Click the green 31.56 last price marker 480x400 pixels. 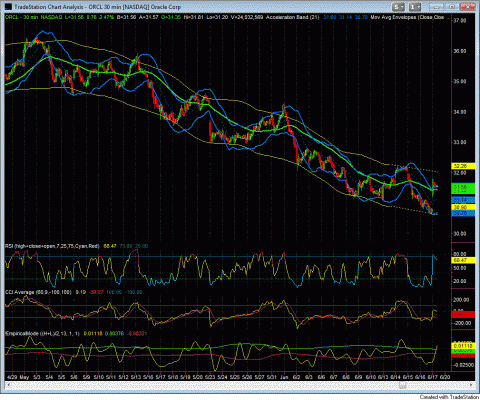click(463, 188)
